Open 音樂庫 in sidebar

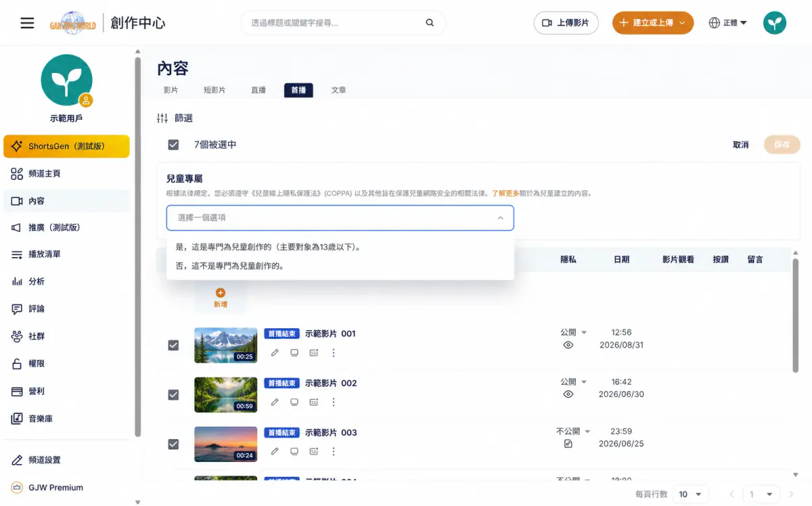(66, 419)
